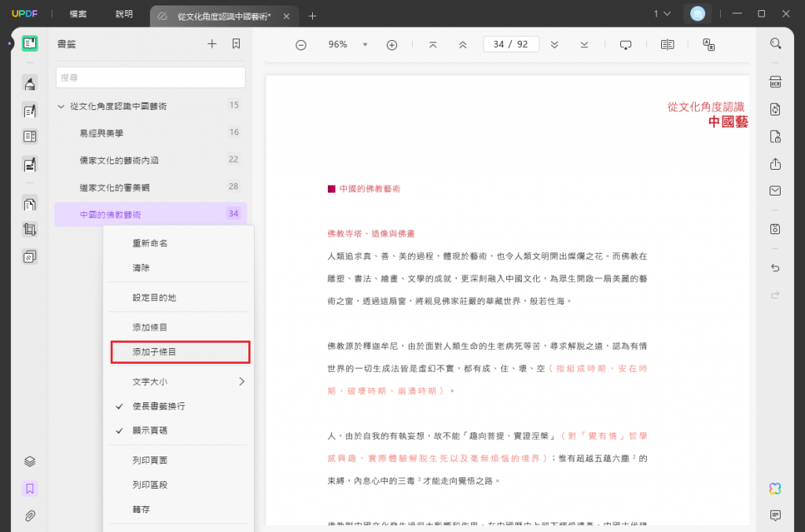The height and width of the screenshot is (532, 805).
Task: Open the Form preparation tool
Action: pos(30,137)
